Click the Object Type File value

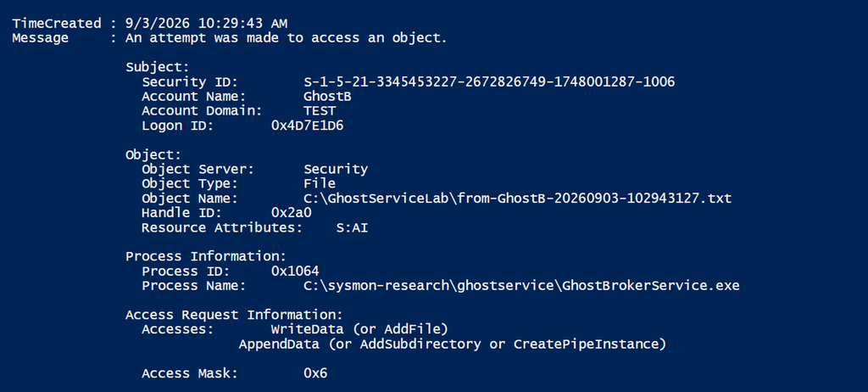(320, 183)
